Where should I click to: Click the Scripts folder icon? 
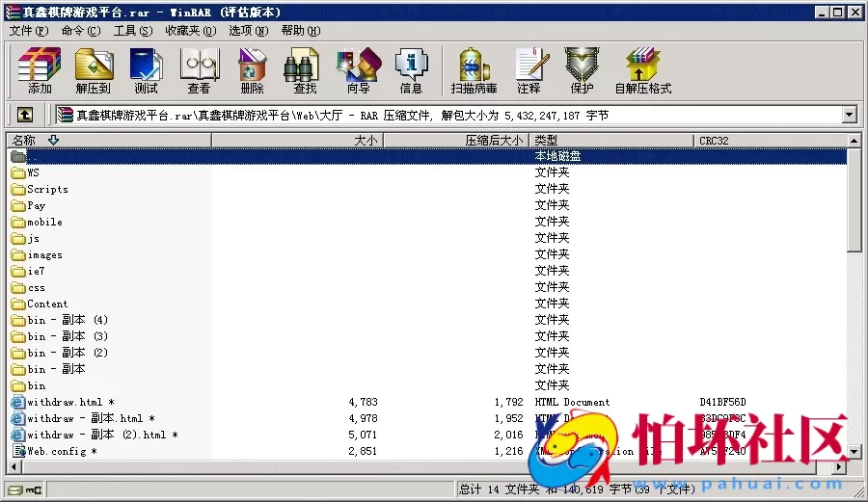tap(18, 190)
